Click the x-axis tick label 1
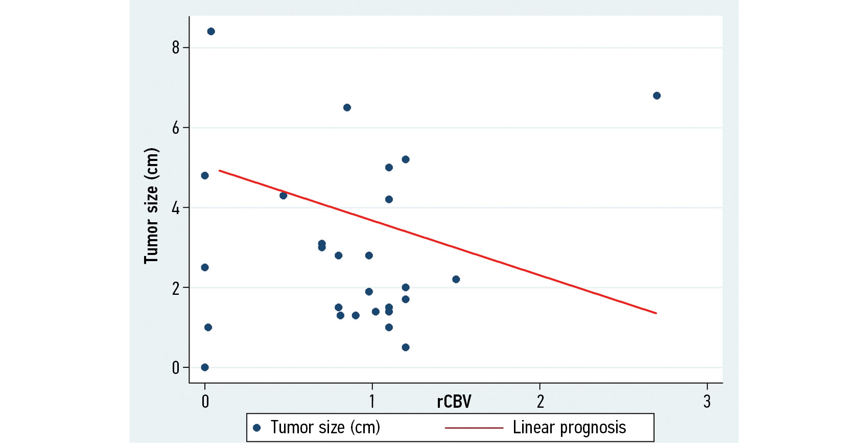 (372, 402)
